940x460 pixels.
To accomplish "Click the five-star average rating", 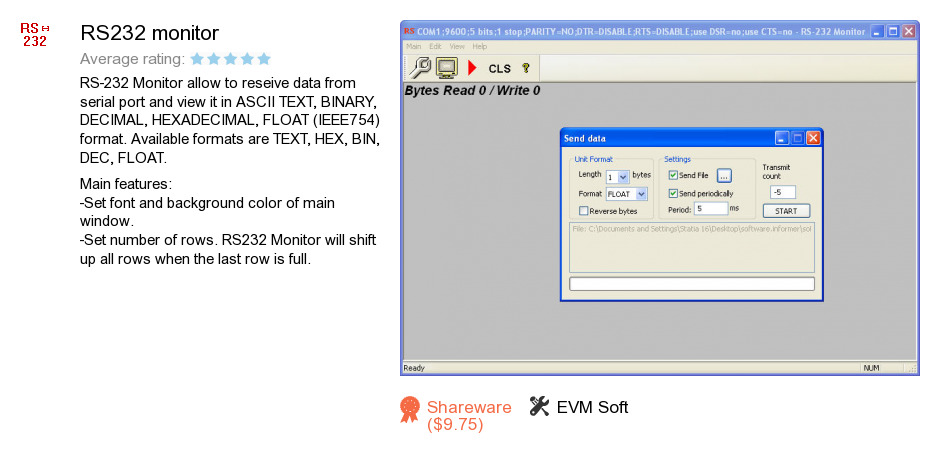I will pyautogui.click(x=231, y=59).
